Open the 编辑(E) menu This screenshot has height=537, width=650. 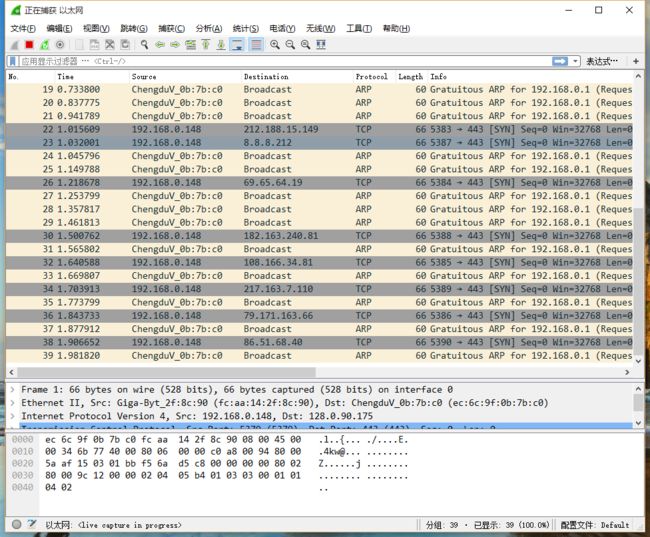(x=59, y=29)
